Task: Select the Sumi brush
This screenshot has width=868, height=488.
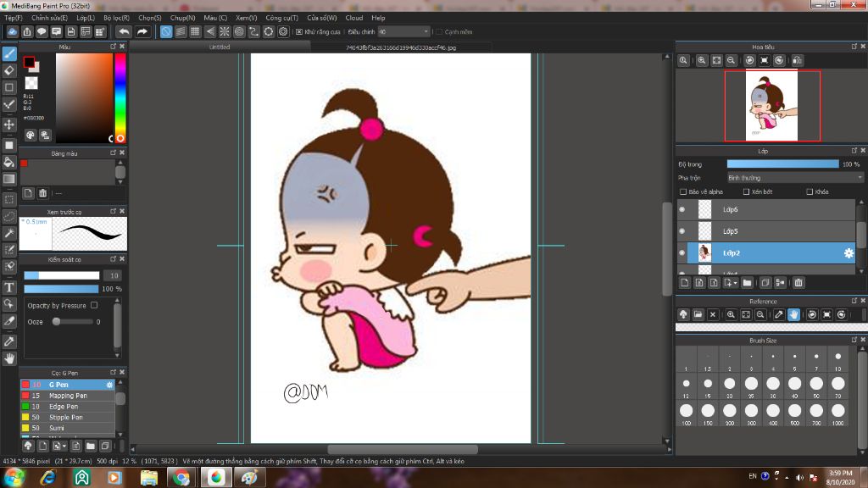Action: [68, 428]
